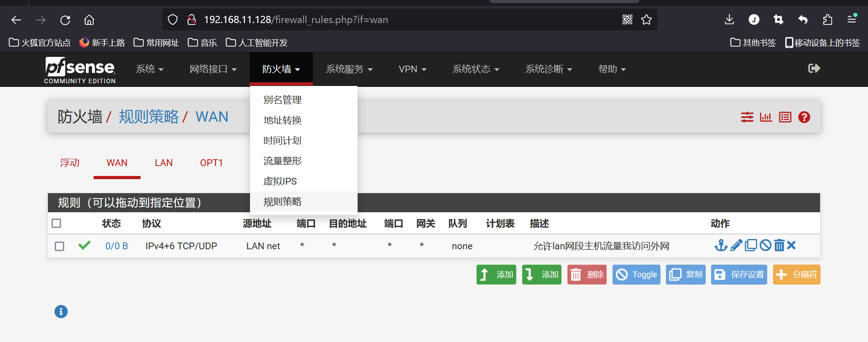The image size is (868, 342).
Task: Click the crop screenshot toolbar icon
Action: (x=778, y=19)
